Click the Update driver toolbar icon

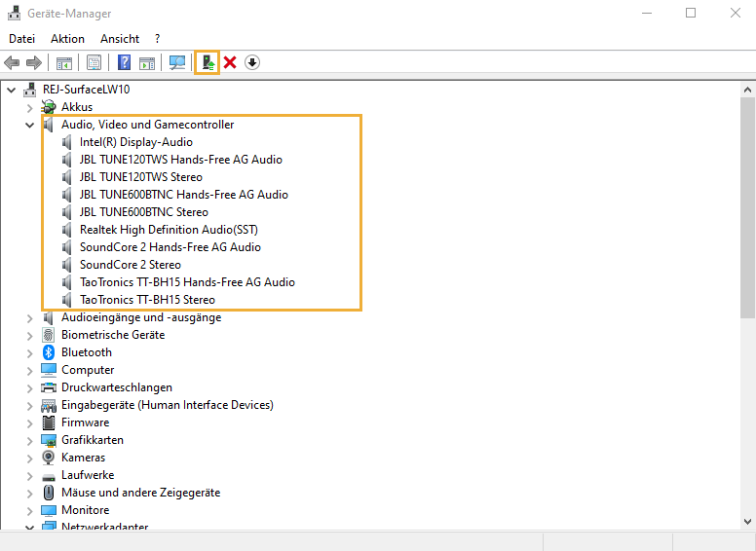[x=208, y=62]
